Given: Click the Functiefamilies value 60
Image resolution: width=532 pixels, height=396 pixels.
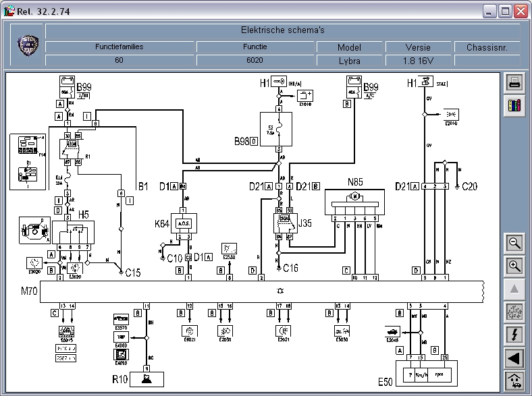Looking at the screenshot, I should (119, 60).
